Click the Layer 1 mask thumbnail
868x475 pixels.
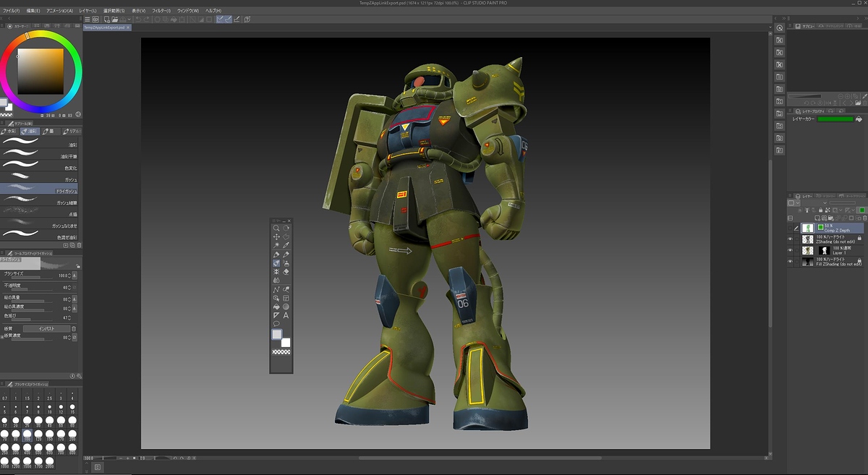pyautogui.click(x=825, y=250)
